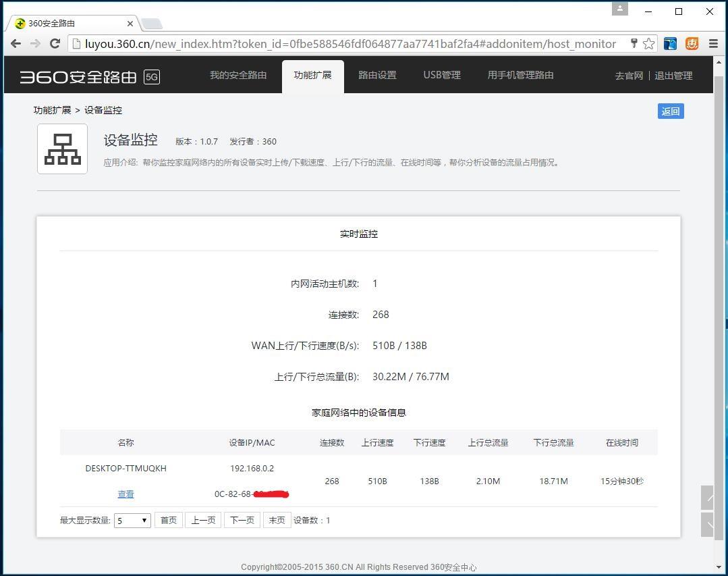
Task: Go to the next page with 下一页
Action: (x=242, y=520)
